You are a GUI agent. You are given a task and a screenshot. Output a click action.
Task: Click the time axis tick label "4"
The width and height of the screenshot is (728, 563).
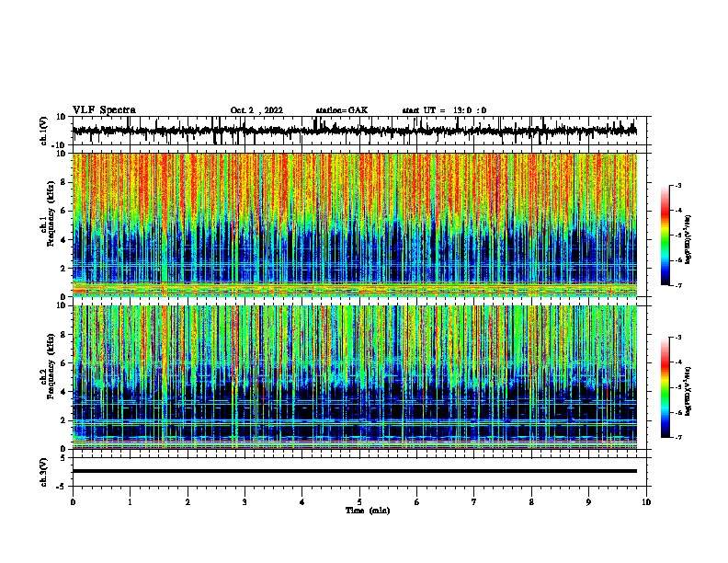302,502
